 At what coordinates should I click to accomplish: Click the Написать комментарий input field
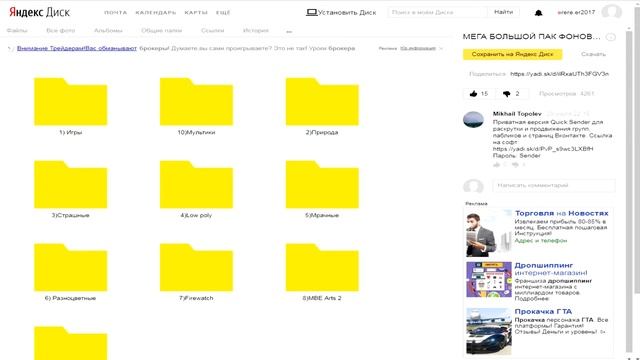pyautogui.click(x=554, y=185)
